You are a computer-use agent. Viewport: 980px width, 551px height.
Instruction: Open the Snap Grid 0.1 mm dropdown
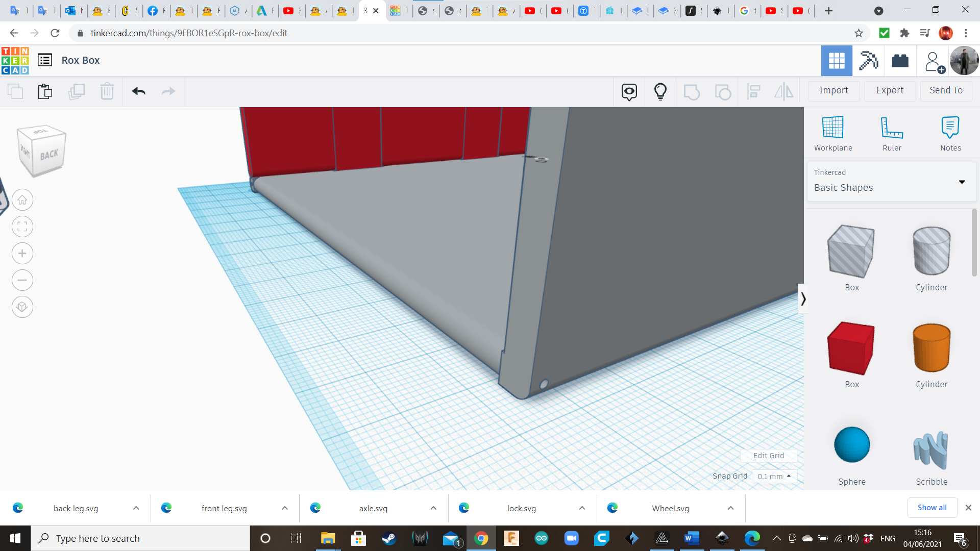774,476
